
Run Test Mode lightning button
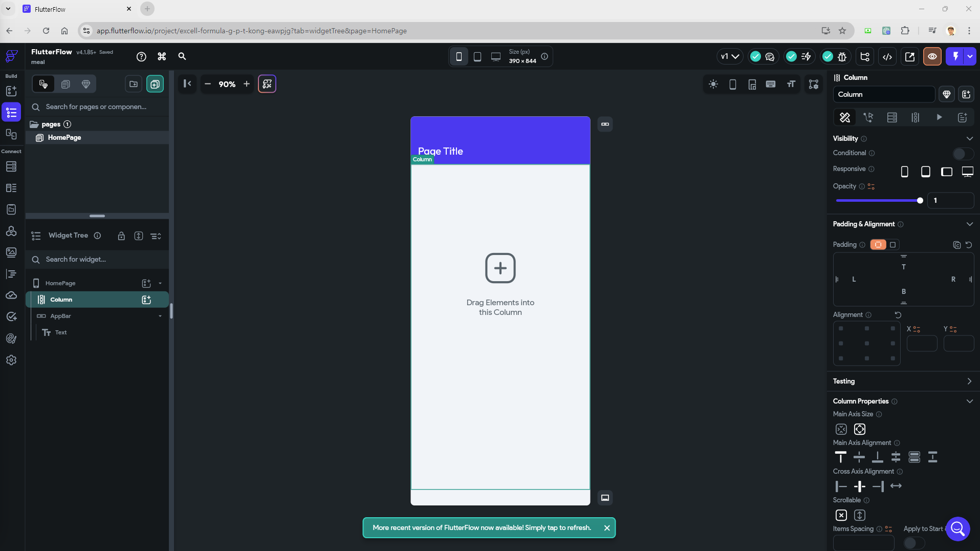pos(955,57)
